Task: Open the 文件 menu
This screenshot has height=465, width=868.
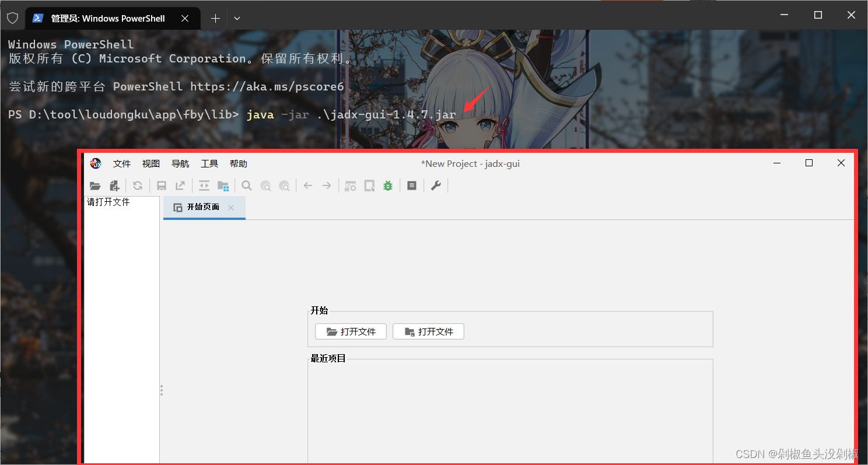Action: click(x=122, y=164)
